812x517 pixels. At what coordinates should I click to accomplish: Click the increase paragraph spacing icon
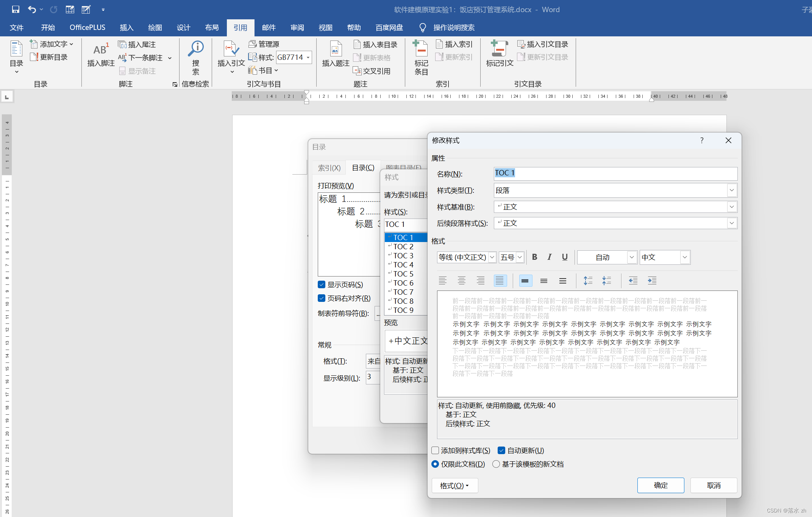coord(588,280)
